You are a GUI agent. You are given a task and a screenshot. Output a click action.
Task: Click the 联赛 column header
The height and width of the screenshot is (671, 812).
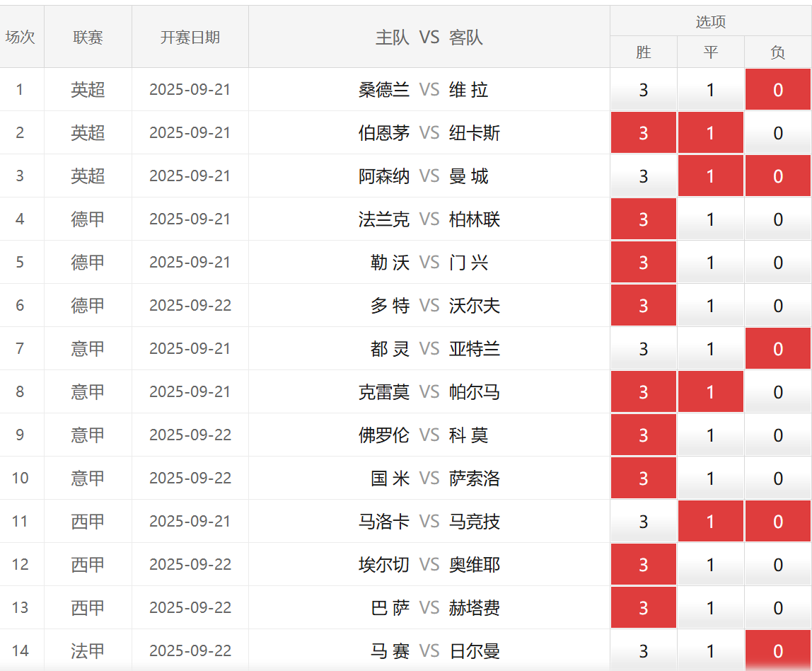(x=88, y=38)
